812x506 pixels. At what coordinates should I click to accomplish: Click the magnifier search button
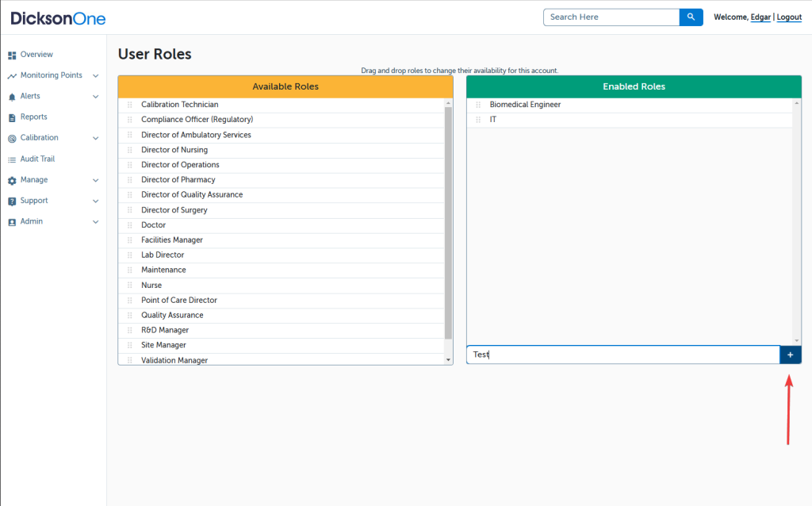pos(691,17)
